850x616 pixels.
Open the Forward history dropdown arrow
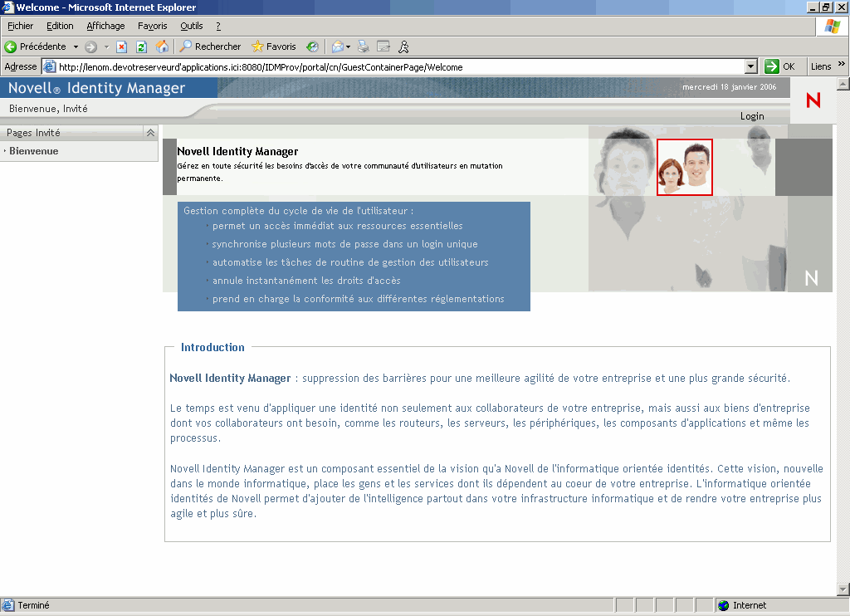tap(107, 46)
